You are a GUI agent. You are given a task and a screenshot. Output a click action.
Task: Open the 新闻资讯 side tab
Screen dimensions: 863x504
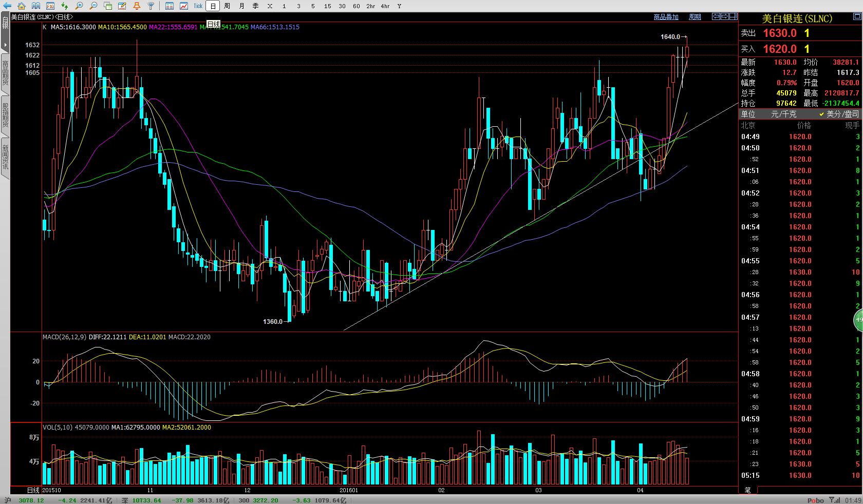[5, 157]
